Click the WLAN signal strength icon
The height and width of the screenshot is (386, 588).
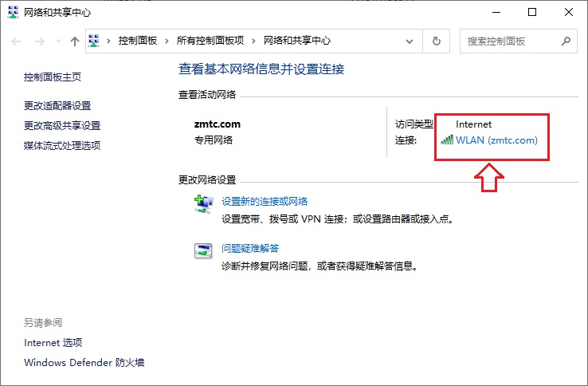point(447,140)
